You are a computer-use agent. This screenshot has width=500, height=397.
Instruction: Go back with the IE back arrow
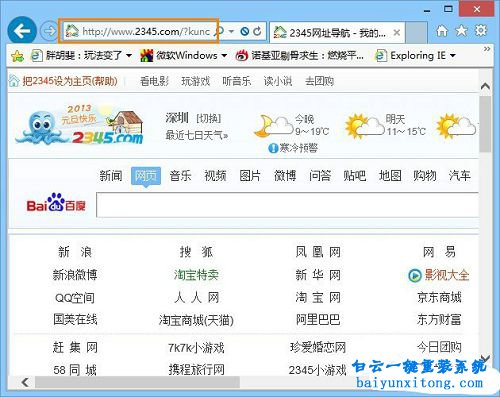coord(22,31)
